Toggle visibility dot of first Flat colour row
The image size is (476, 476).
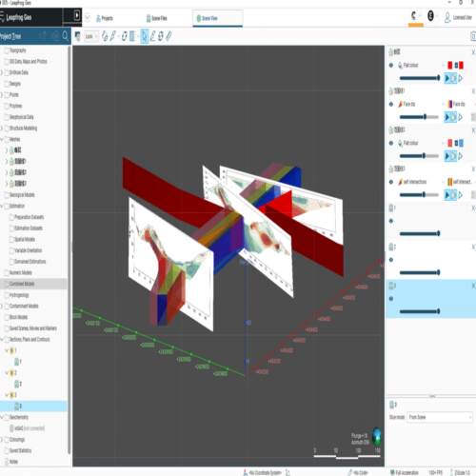click(391, 65)
